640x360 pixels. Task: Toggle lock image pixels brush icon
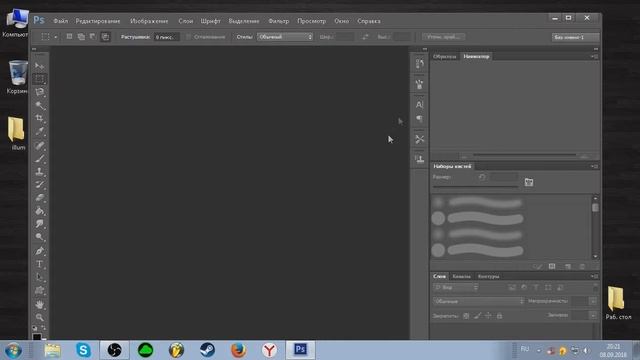tap(477, 316)
